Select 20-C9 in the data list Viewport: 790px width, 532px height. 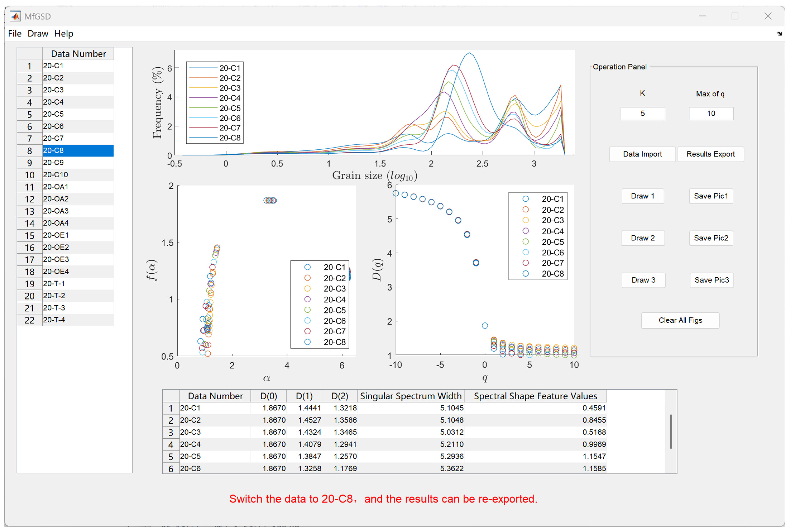click(x=78, y=162)
